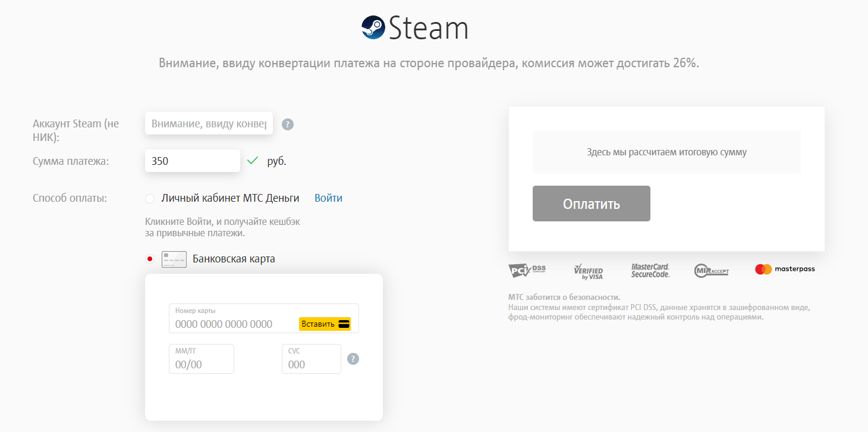
Task: Click the 'Личный кабинет МТС Деньги' label
Action: pyautogui.click(x=230, y=198)
